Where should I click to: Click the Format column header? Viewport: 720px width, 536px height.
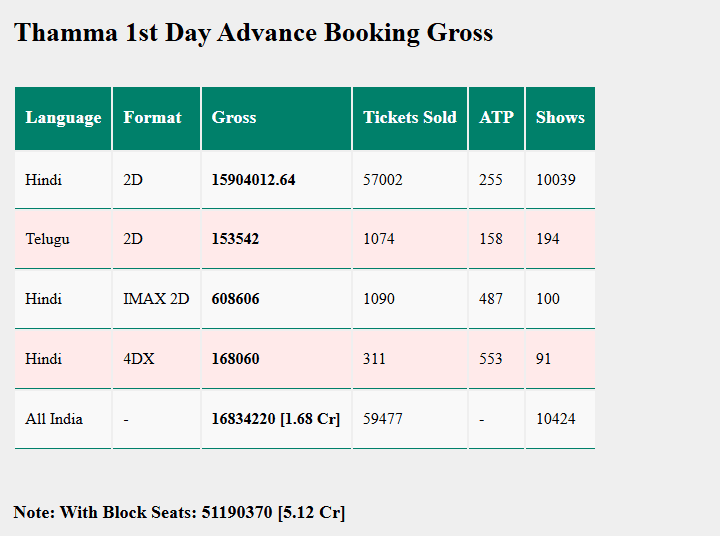click(x=152, y=118)
